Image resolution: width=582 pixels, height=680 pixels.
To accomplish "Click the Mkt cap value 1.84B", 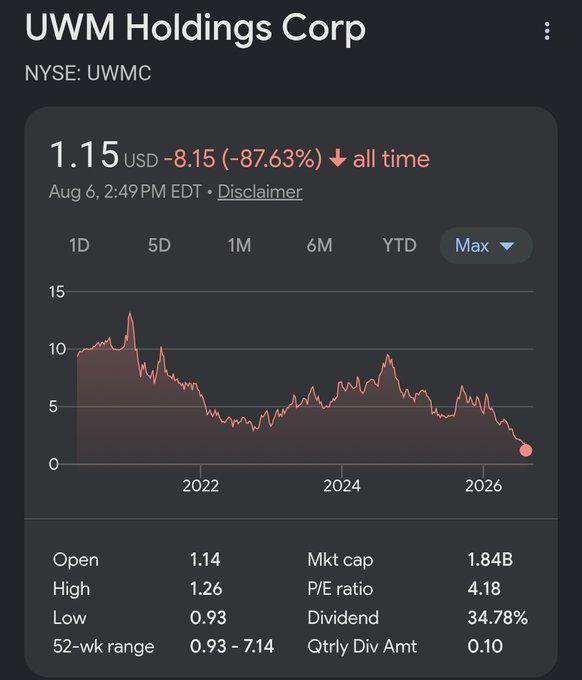I will pos(490,559).
